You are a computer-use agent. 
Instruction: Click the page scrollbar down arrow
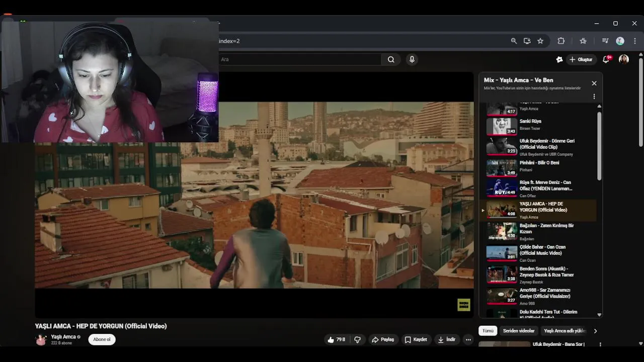(640, 343)
